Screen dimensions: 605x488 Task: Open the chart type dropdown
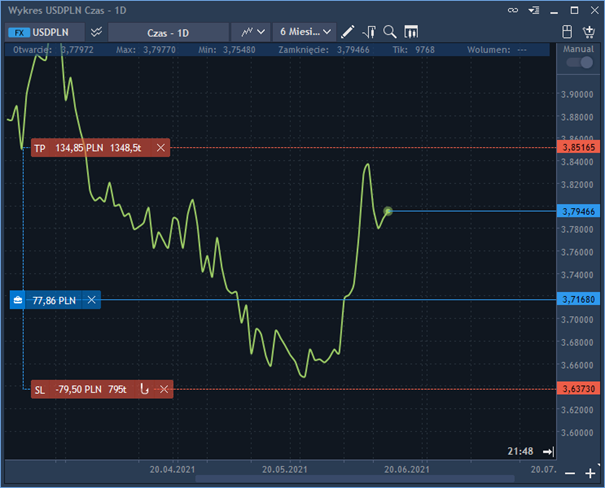[252, 32]
